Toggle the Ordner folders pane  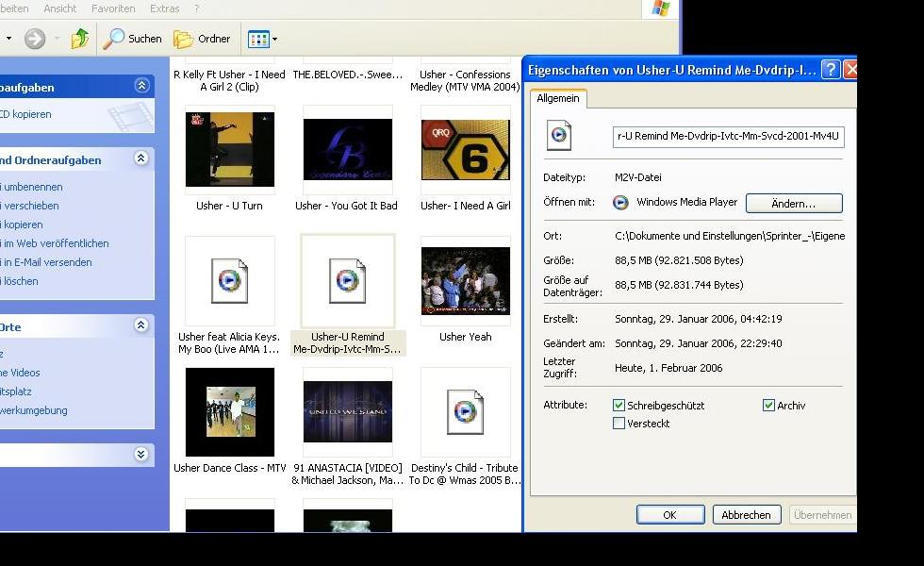pos(202,39)
